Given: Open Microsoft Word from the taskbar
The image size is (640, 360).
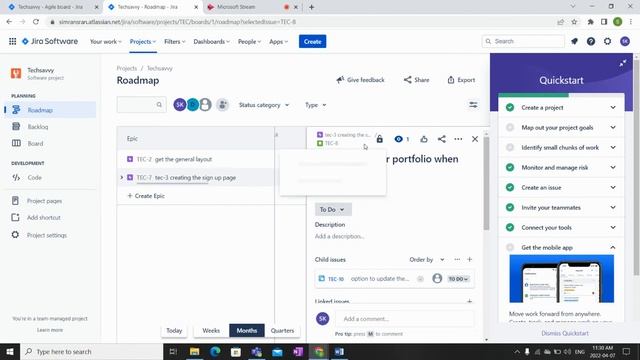Looking at the screenshot, I should (x=339, y=351).
